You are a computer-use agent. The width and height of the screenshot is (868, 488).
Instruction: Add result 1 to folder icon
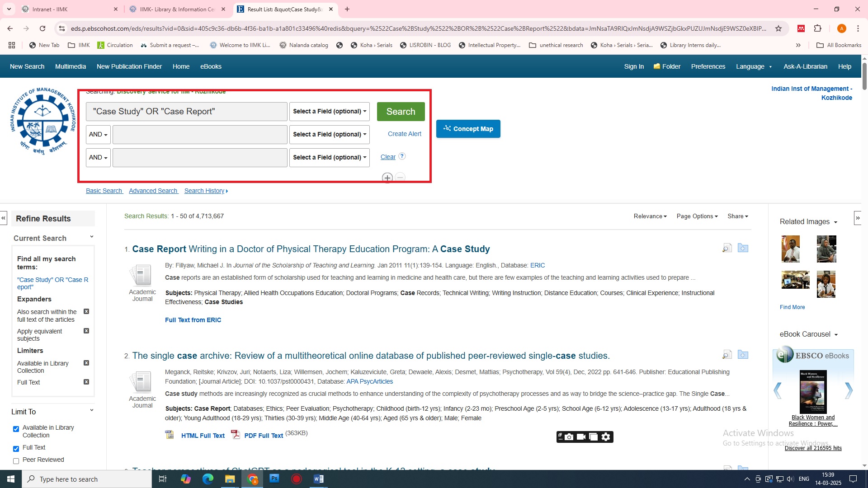point(743,248)
